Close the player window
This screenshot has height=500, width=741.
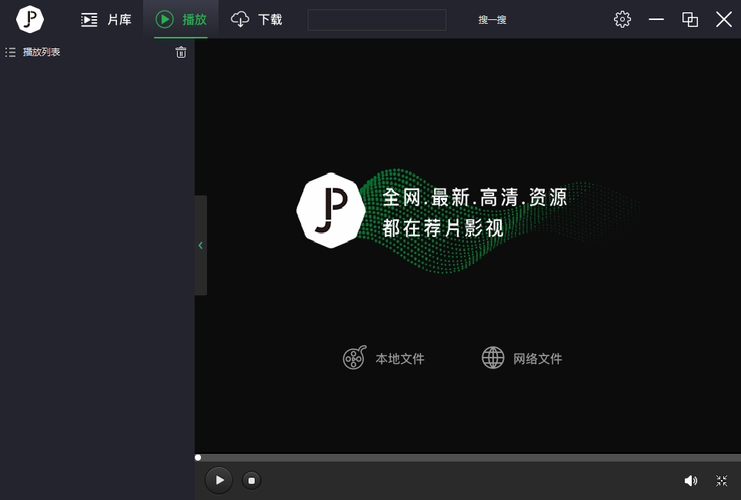tap(724, 19)
